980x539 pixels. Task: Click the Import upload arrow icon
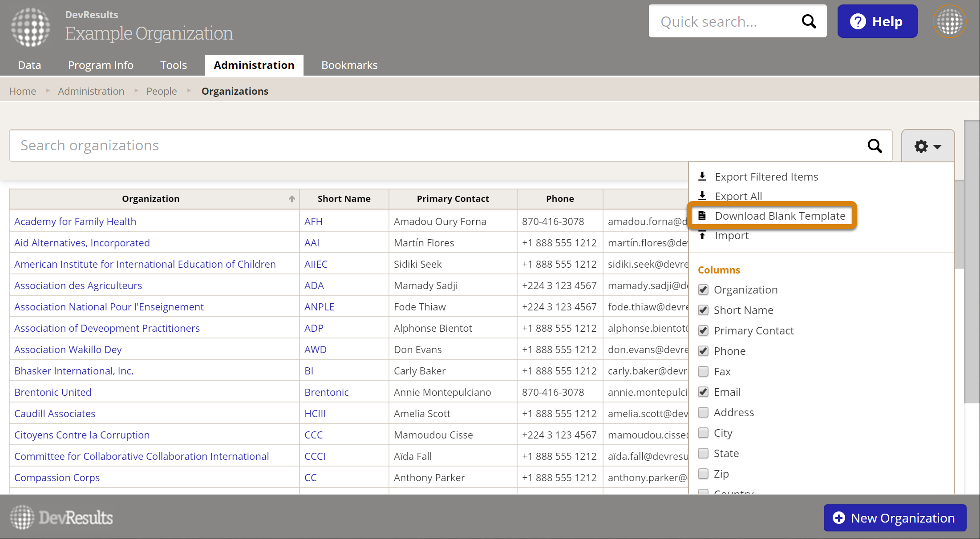click(702, 235)
